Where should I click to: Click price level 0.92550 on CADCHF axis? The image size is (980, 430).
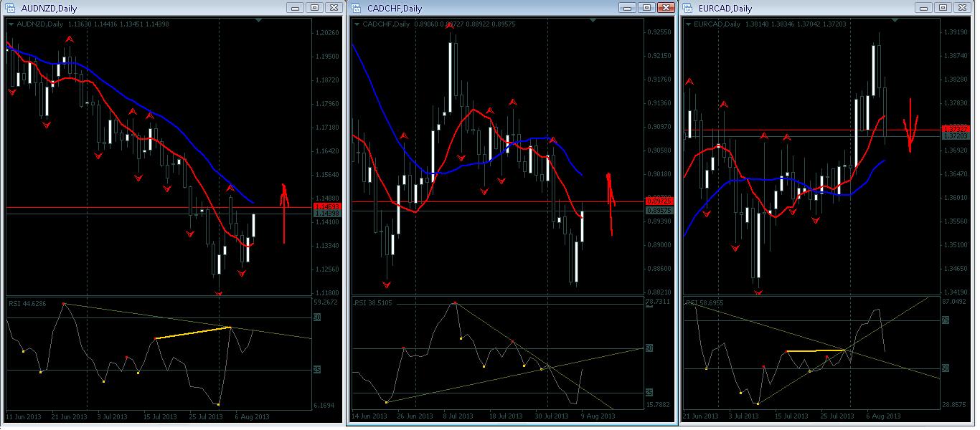[x=659, y=32]
